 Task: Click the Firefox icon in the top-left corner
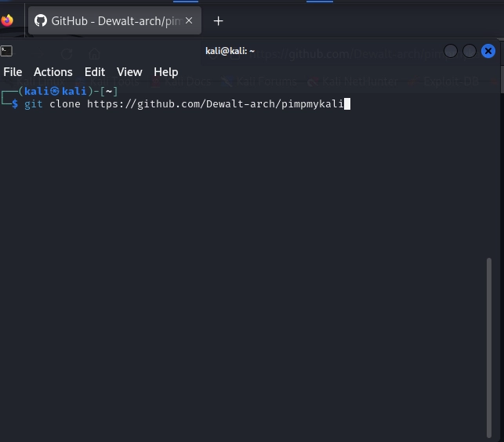tap(8, 20)
